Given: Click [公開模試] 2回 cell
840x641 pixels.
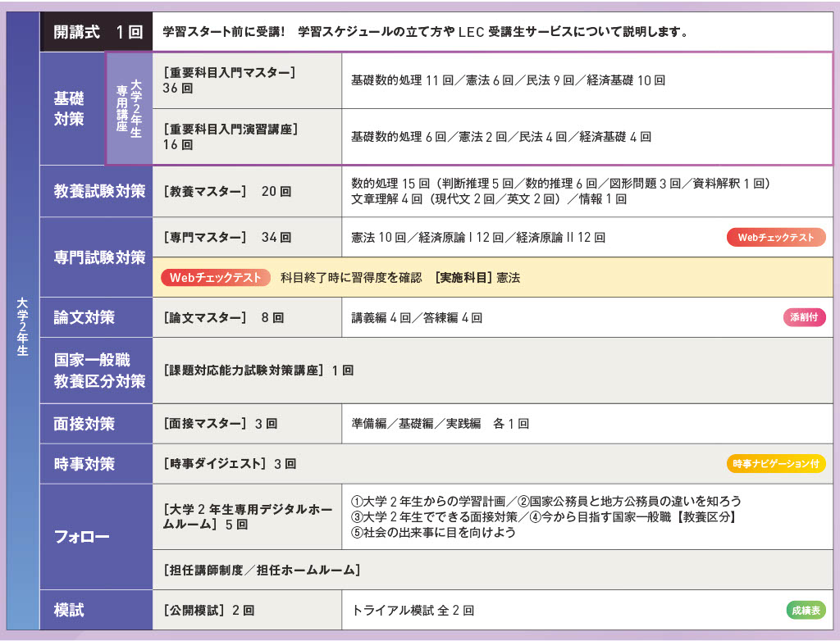Looking at the screenshot, I should 247,610.
